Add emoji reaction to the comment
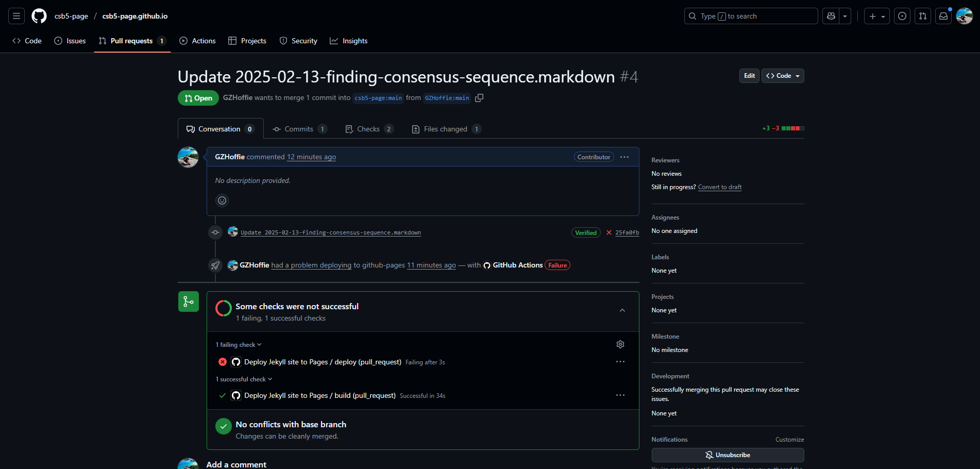980x469 pixels. (222, 200)
